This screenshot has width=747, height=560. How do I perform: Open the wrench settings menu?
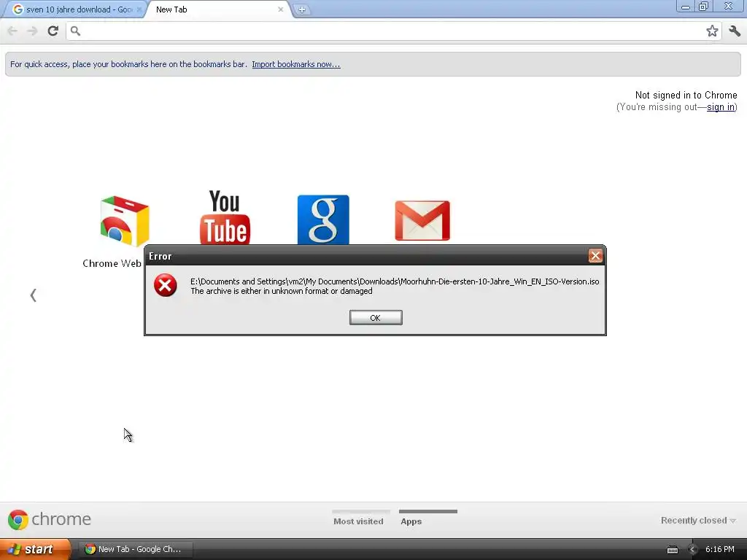coord(735,31)
